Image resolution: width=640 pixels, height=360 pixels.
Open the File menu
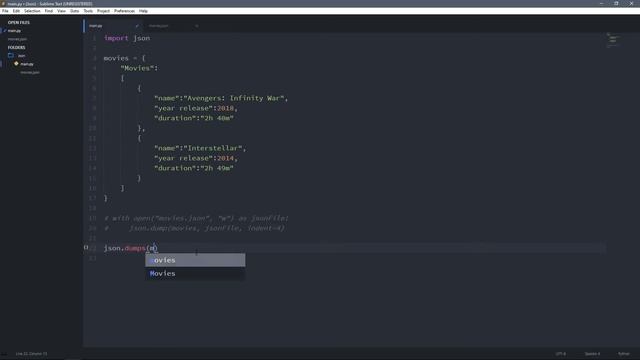(5, 11)
